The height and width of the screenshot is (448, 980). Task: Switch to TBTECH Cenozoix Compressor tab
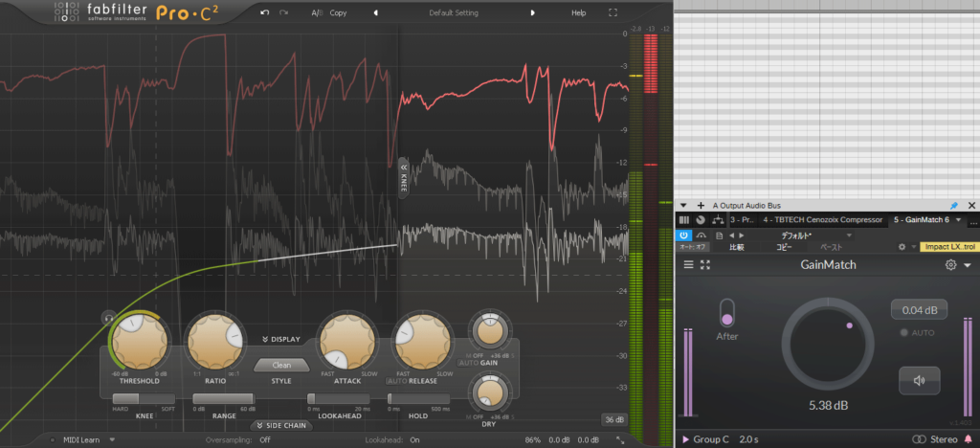click(x=820, y=219)
